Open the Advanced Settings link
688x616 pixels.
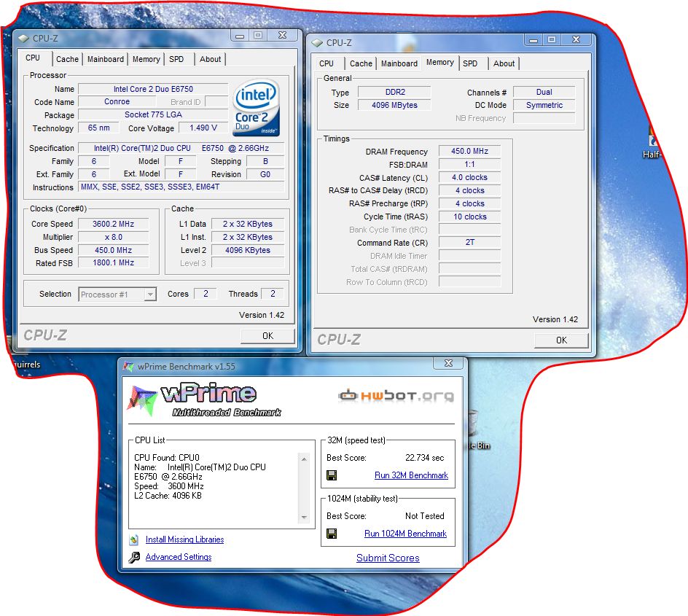click(x=179, y=557)
